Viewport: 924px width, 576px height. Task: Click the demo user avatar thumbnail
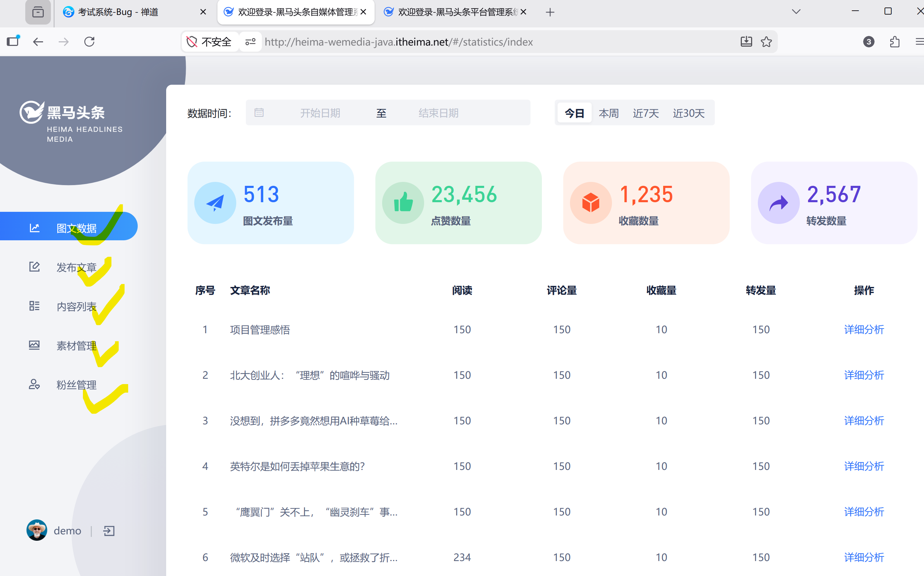pyautogui.click(x=36, y=530)
